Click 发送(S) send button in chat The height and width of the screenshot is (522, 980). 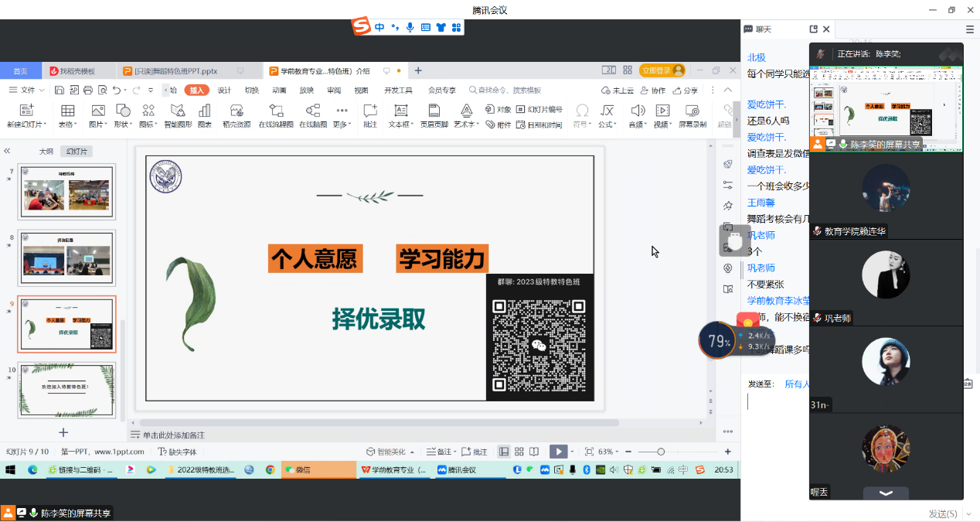pyautogui.click(x=943, y=513)
